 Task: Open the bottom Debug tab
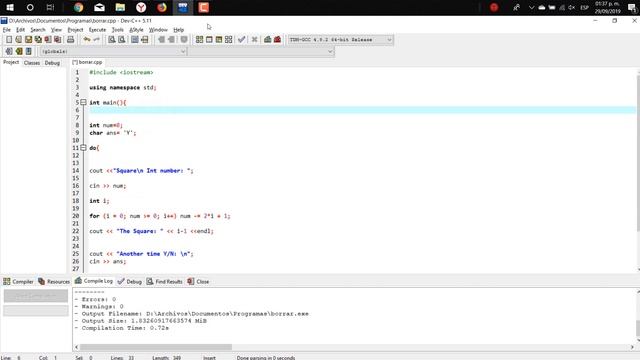point(129,282)
